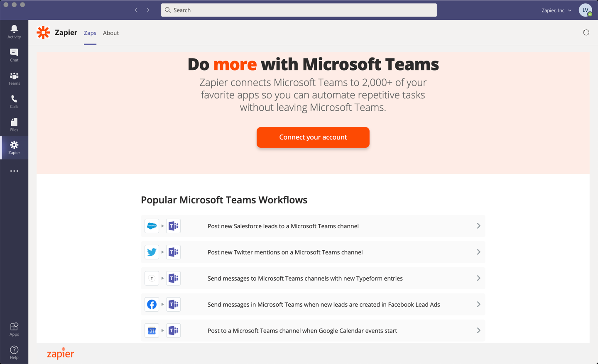Expand the Zapier, Inc. organization dropdown
598x364 pixels.
click(556, 10)
